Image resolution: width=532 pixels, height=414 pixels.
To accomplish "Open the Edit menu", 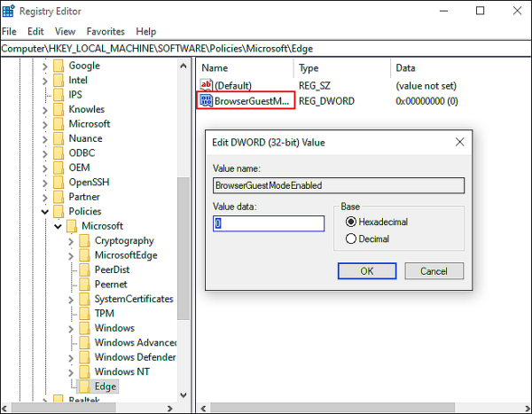I will click(x=35, y=31).
